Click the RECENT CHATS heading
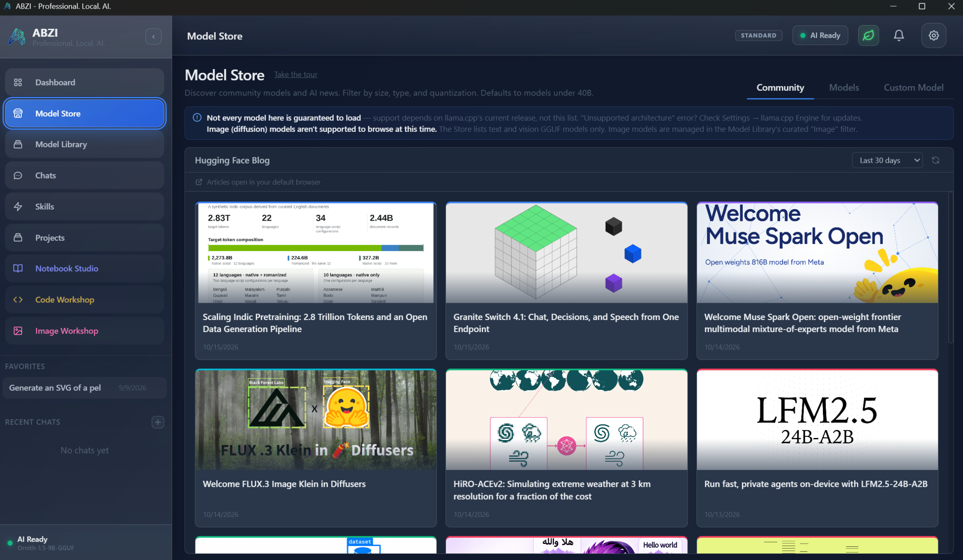Screen dimensions: 963x560 [x=32, y=422]
